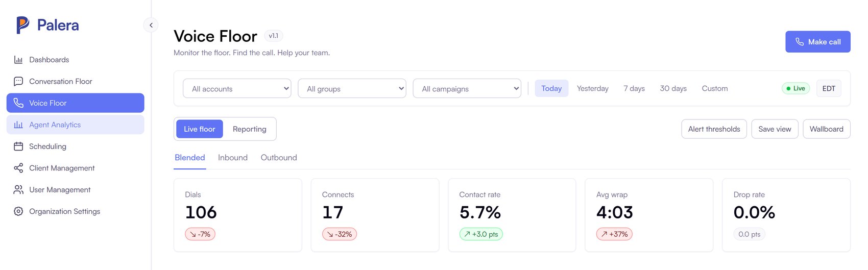Switch to Reporting view
868x270 pixels.
(250, 129)
